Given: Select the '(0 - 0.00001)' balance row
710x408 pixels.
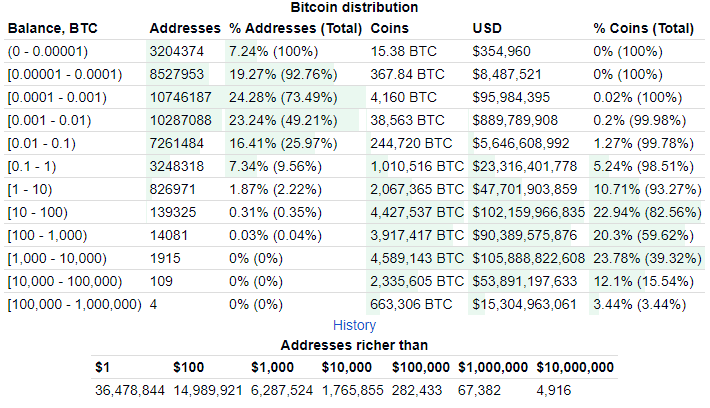Looking at the screenshot, I should pyautogui.click(x=354, y=51).
